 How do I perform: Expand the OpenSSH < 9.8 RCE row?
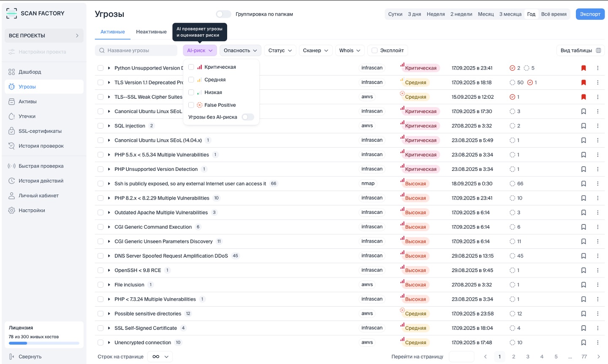pos(109,270)
